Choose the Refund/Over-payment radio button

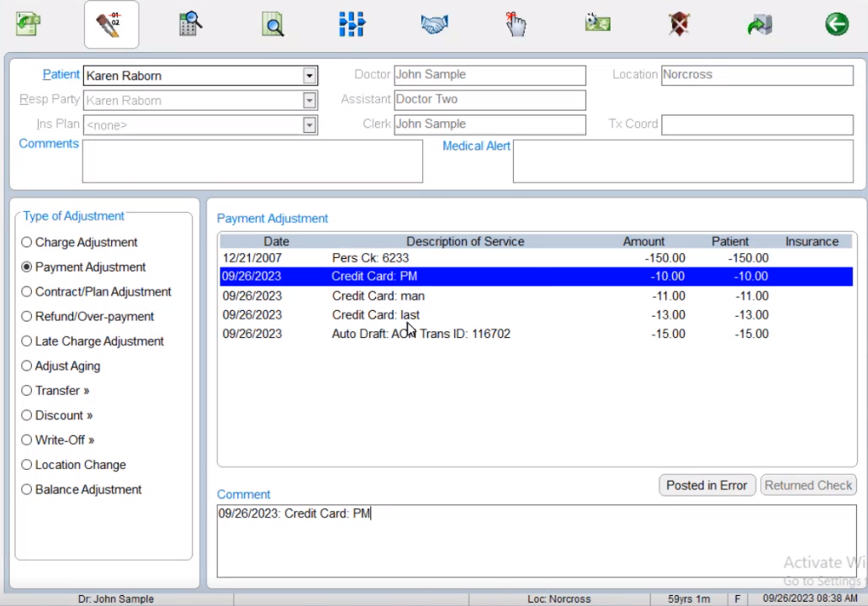(27, 317)
